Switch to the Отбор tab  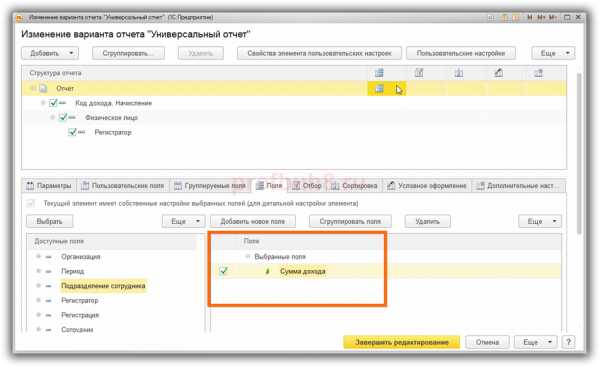(x=307, y=186)
